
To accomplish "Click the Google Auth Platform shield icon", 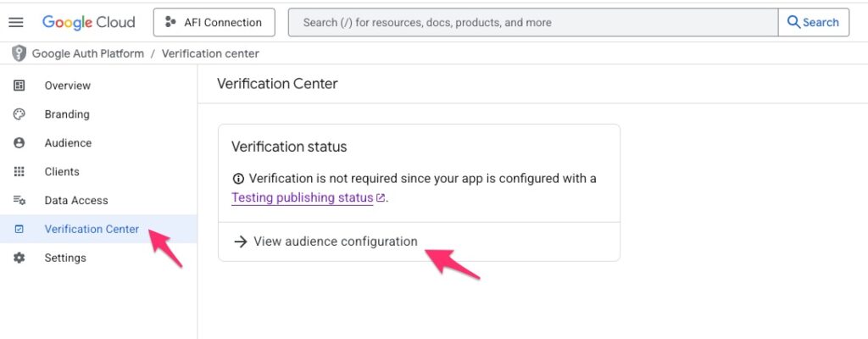I will [19, 53].
